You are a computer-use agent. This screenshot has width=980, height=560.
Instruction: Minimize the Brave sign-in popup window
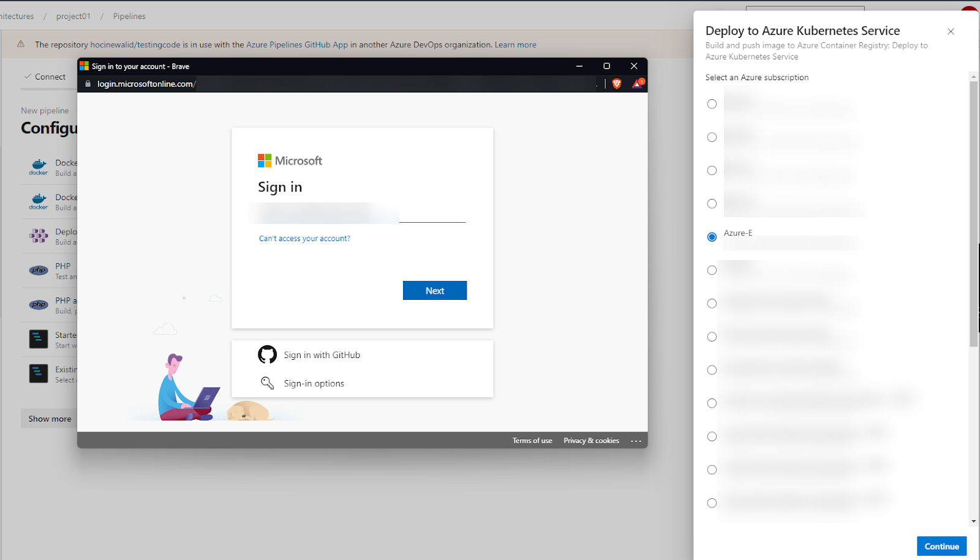[x=579, y=66]
